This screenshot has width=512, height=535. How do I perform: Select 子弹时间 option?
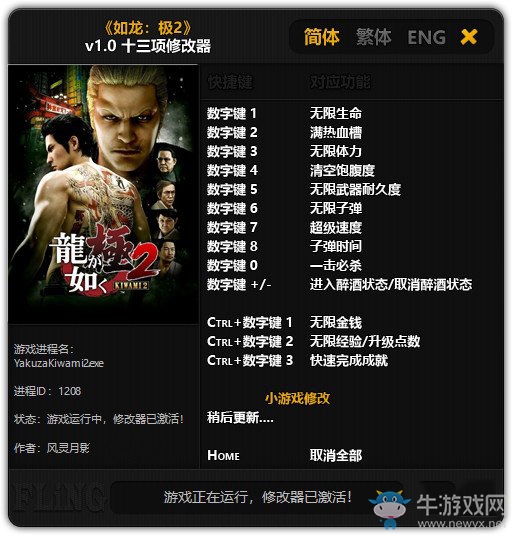coord(336,246)
